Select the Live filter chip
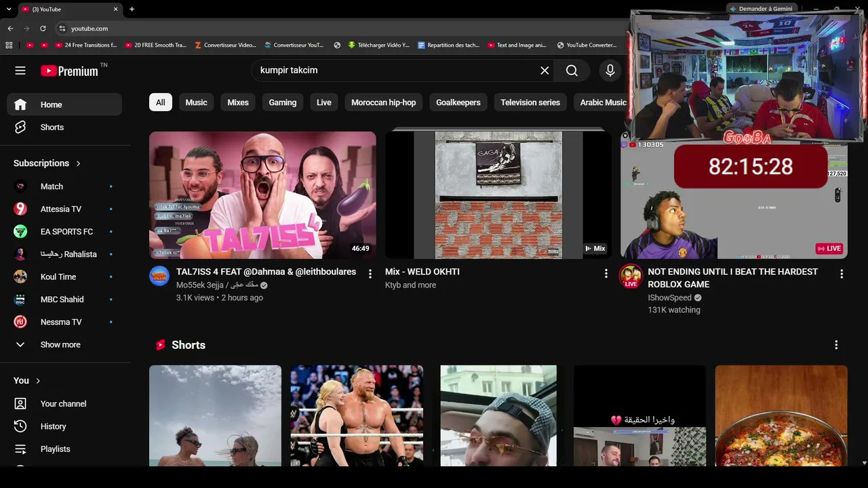This screenshot has height=488, width=868. coord(324,102)
